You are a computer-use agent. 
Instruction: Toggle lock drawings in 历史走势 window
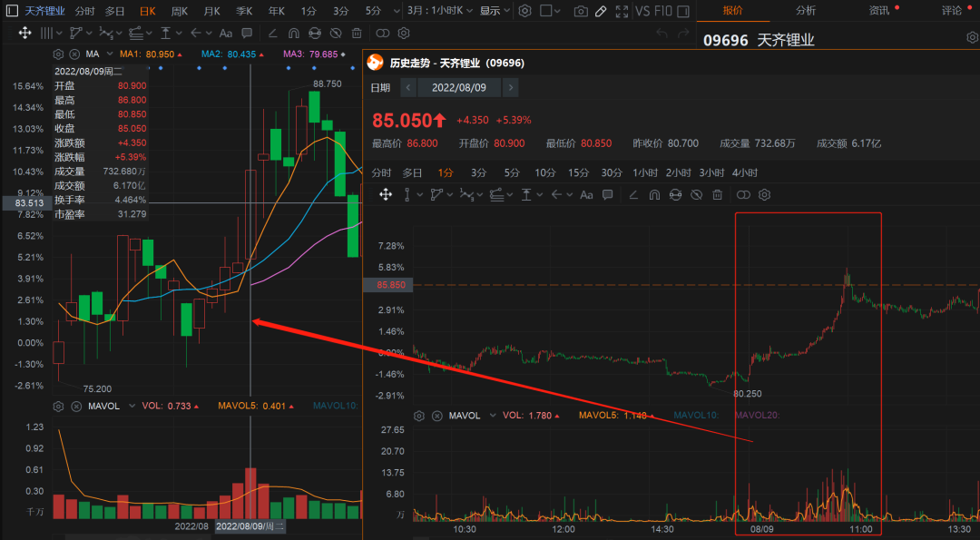click(675, 195)
